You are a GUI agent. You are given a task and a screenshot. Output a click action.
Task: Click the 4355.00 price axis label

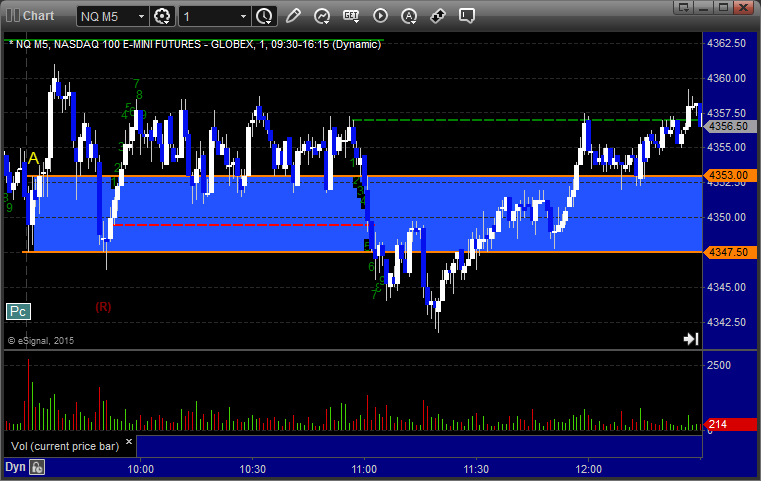727,148
